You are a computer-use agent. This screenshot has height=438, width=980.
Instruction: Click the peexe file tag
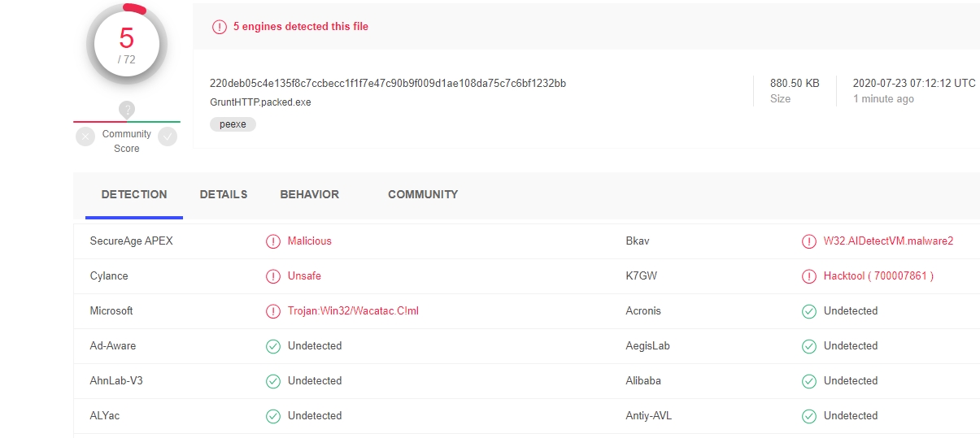coord(233,124)
